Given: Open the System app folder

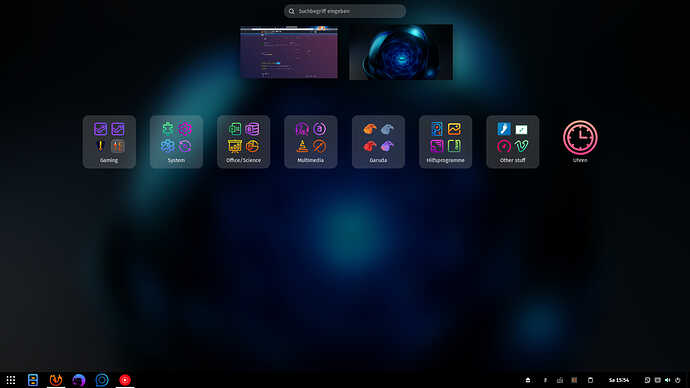Looking at the screenshot, I should [176, 142].
